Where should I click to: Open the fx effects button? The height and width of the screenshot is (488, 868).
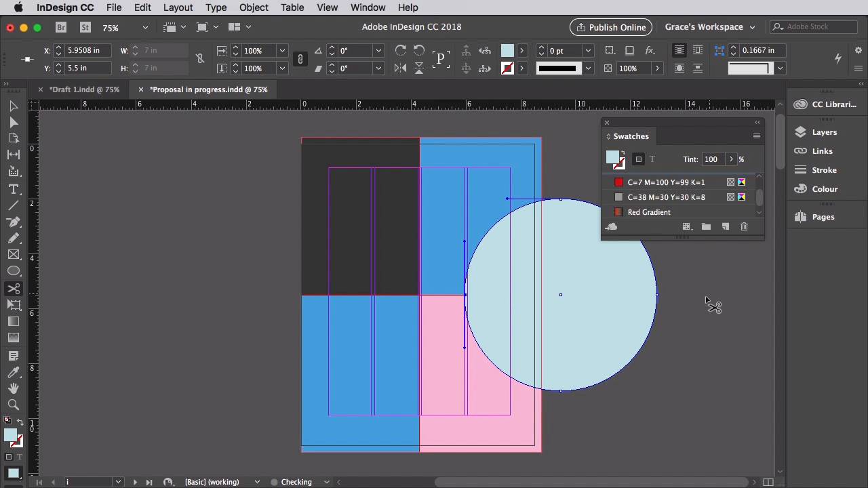650,50
